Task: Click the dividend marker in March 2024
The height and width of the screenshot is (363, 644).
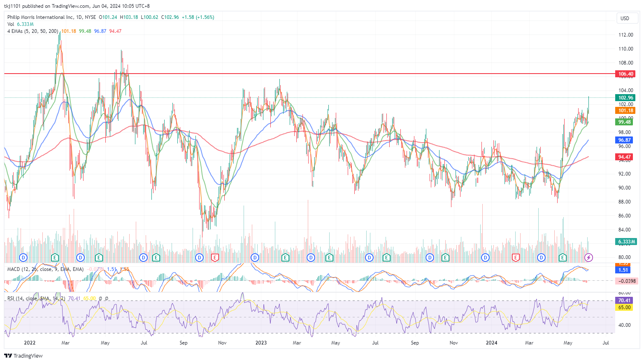Action: click(x=541, y=258)
